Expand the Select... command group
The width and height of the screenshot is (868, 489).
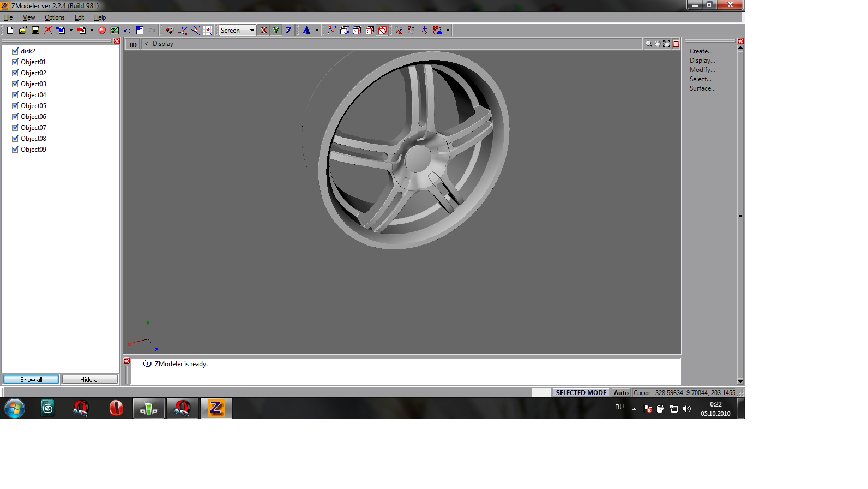700,79
